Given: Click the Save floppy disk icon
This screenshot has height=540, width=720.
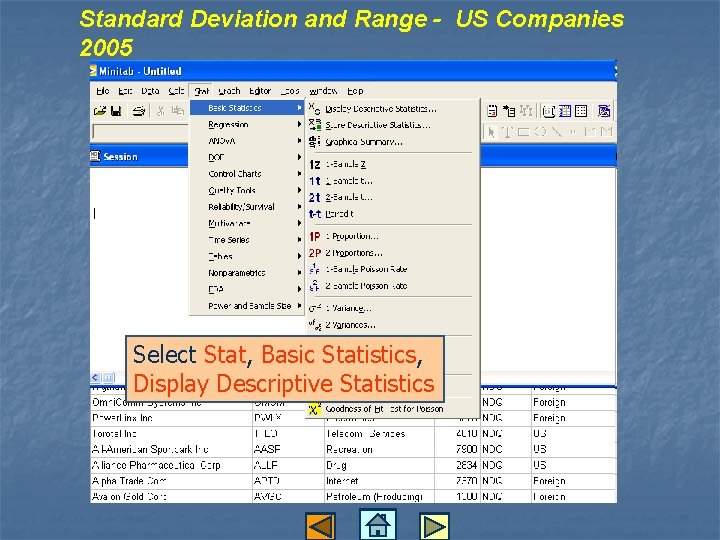Looking at the screenshot, I should click(116, 111).
